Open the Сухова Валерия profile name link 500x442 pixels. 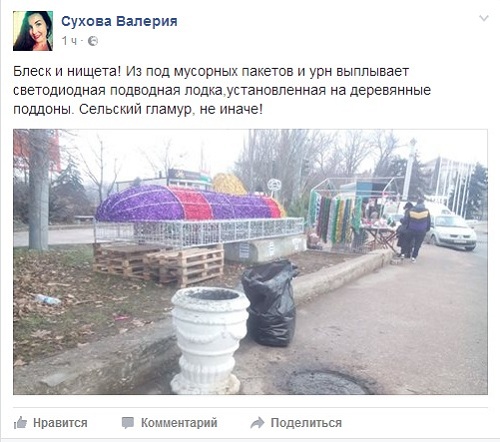[x=119, y=21]
